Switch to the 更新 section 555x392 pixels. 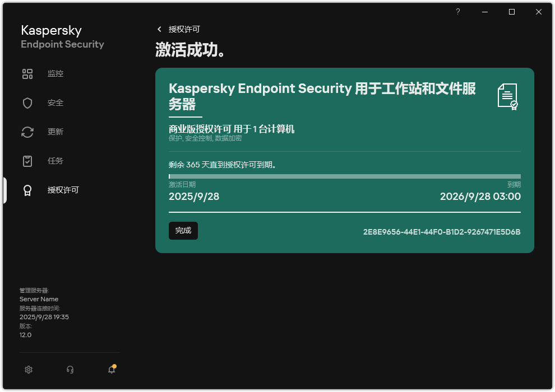click(x=55, y=132)
